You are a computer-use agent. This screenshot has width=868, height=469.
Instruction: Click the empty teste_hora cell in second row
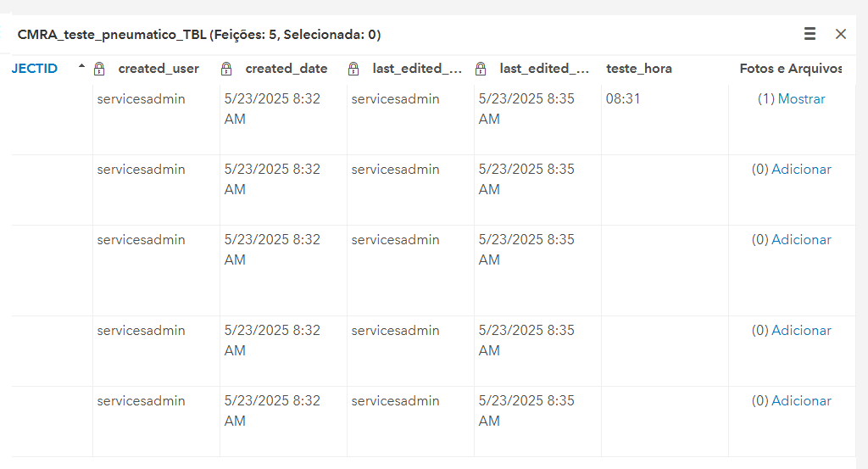(x=665, y=190)
